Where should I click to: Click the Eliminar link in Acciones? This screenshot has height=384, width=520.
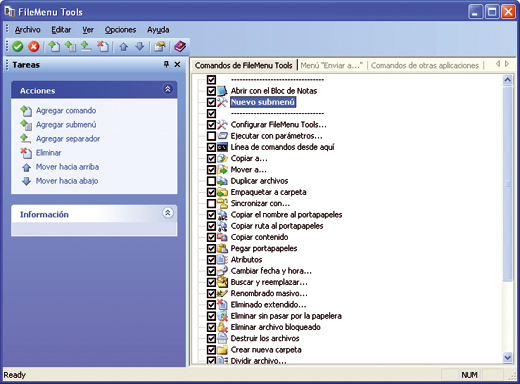49,153
